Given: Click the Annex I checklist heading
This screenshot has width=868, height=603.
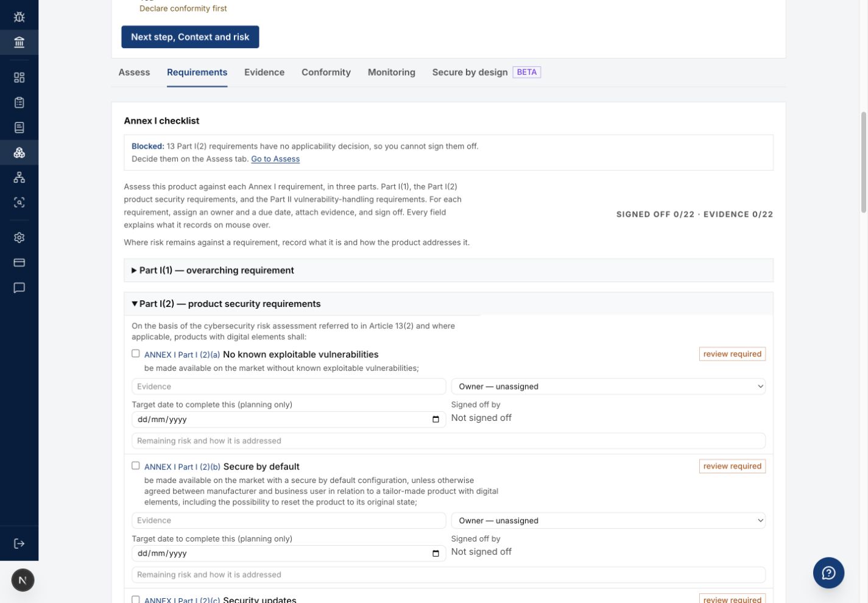Looking at the screenshot, I should click(x=161, y=121).
